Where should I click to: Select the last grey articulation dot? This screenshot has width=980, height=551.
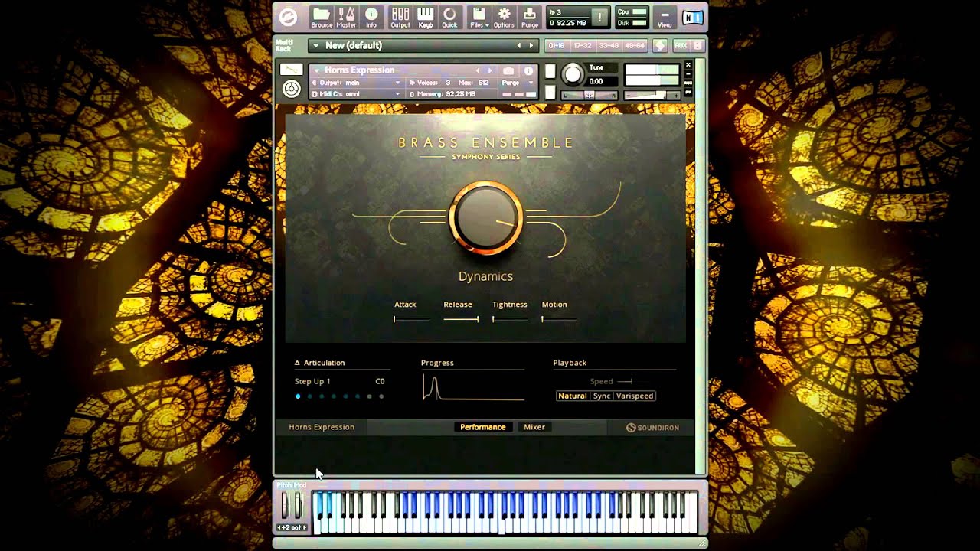[x=381, y=396]
